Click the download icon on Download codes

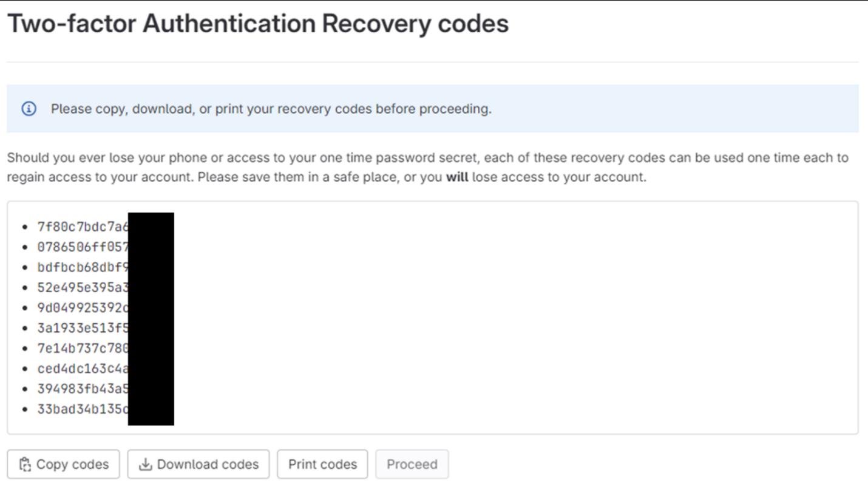[x=145, y=463]
